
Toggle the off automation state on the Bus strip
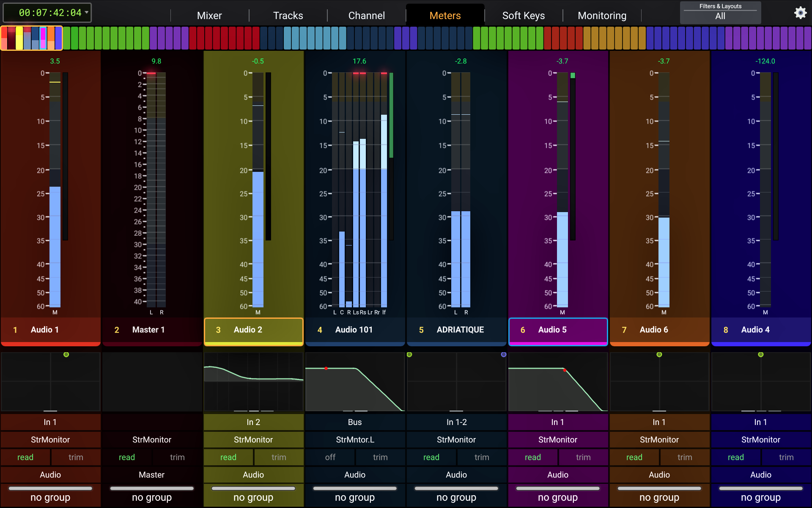point(329,457)
